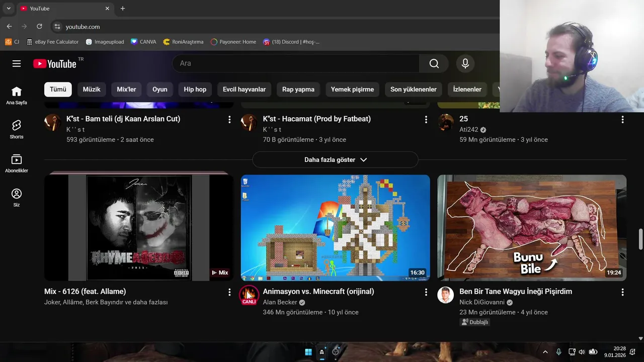644x362 pixels.
Task: Open options for K"st - Hacamat video
Action: [x=426, y=120]
